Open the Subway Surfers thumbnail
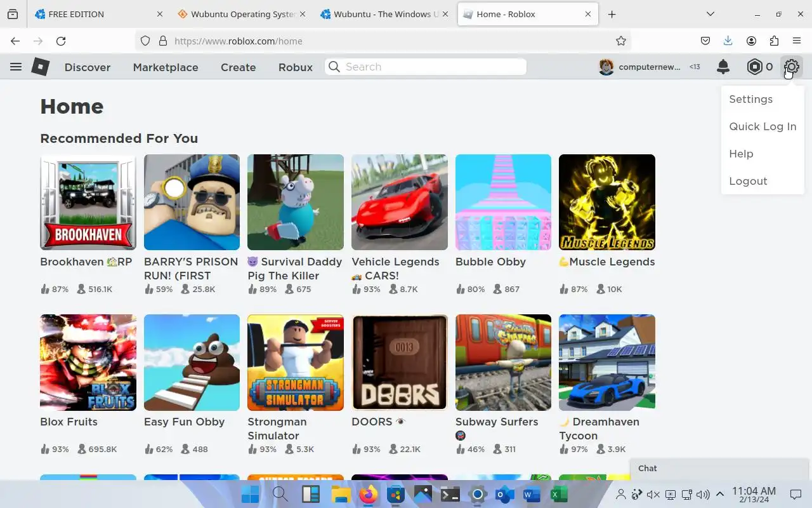 pyautogui.click(x=503, y=363)
